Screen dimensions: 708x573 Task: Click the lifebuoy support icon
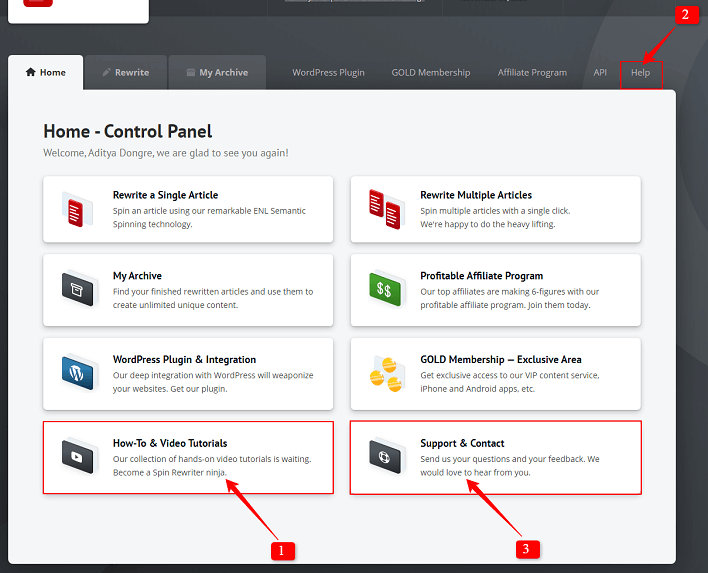[385, 457]
